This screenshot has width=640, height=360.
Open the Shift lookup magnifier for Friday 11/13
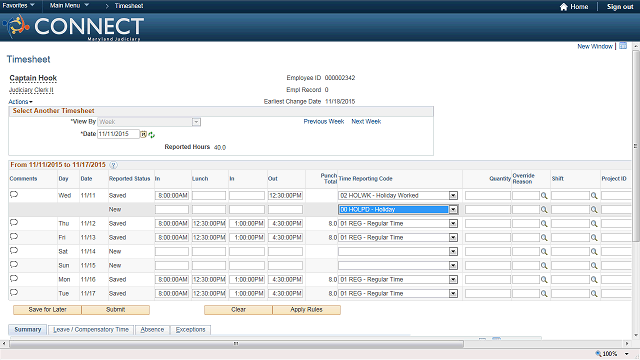[x=594, y=238]
